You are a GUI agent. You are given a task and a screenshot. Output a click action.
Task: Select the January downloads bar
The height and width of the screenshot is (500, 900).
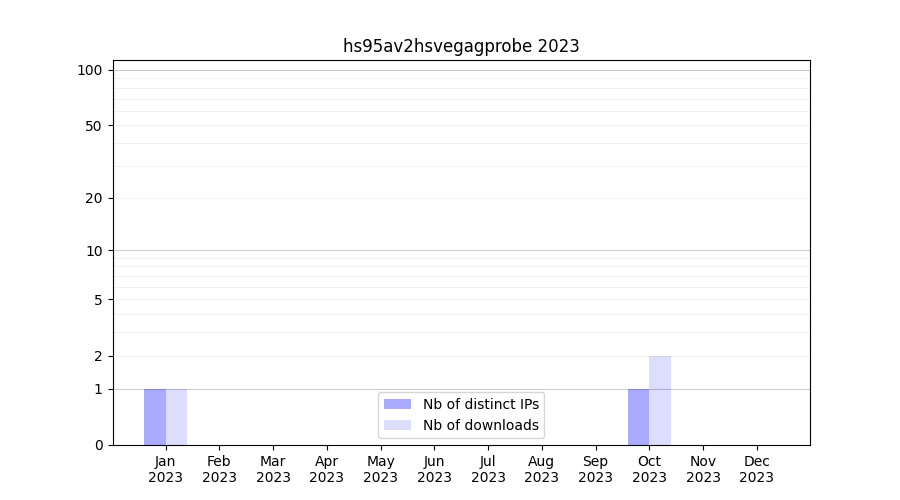[176, 417]
